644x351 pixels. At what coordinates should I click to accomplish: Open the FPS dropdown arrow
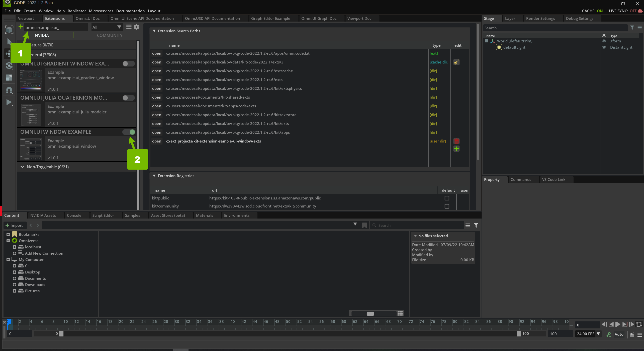point(598,334)
